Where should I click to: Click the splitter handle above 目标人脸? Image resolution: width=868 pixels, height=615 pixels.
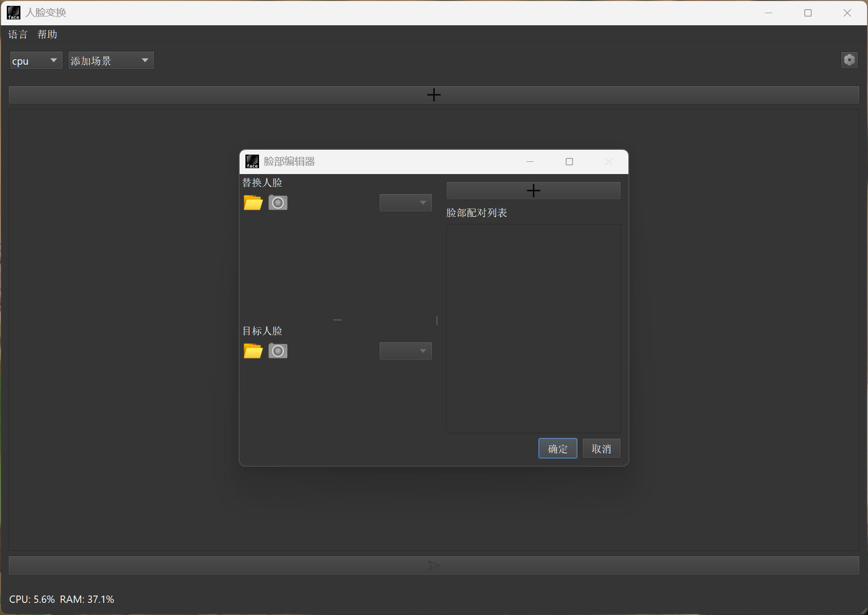coord(337,320)
